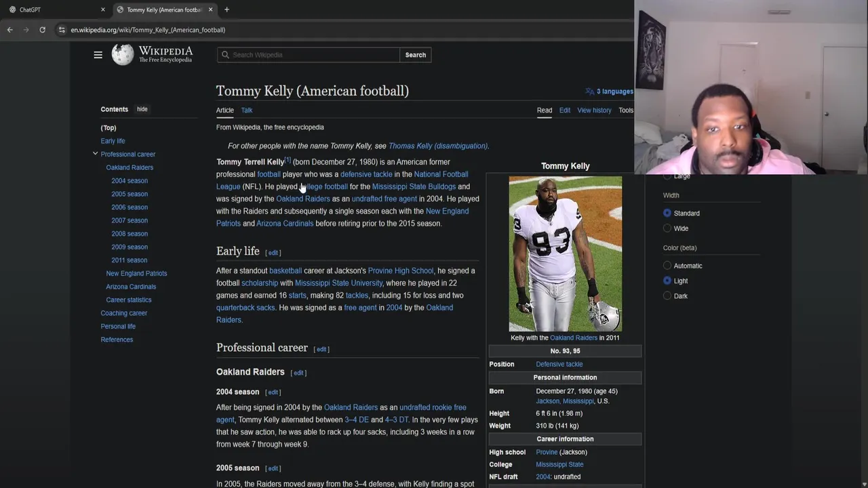Click the language translate icon beside 3 languages

[x=590, y=91]
